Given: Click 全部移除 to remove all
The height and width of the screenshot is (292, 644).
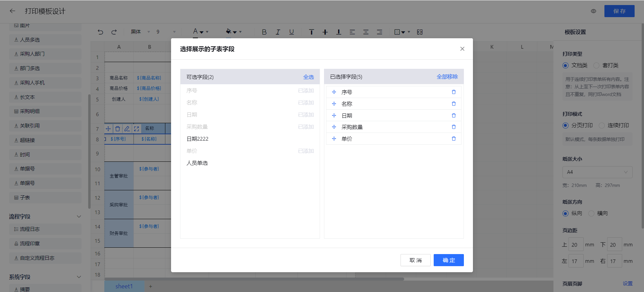Looking at the screenshot, I should 447,77.
